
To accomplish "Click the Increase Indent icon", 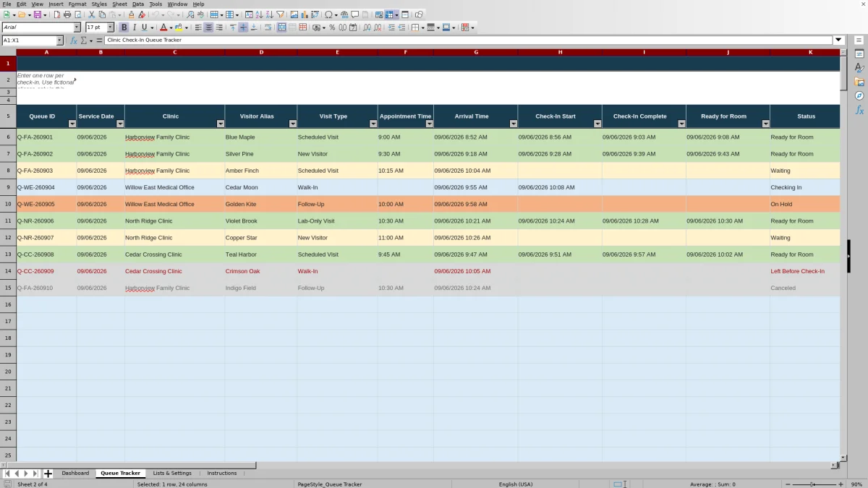I will (391, 27).
